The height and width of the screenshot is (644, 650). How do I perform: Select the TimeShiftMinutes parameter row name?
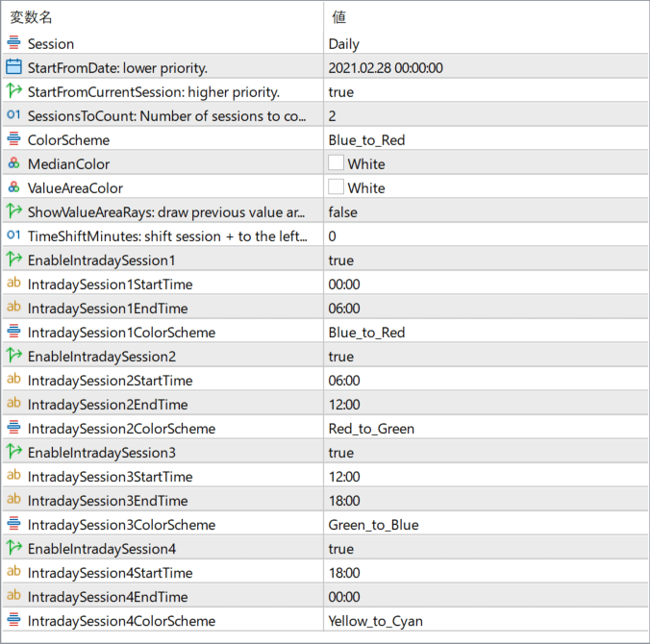point(167,235)
